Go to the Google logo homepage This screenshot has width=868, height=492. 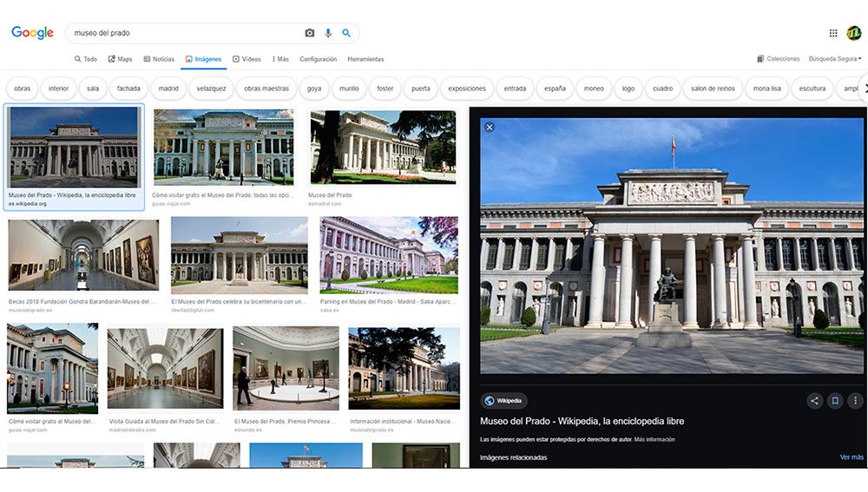(x=32, y=33)
